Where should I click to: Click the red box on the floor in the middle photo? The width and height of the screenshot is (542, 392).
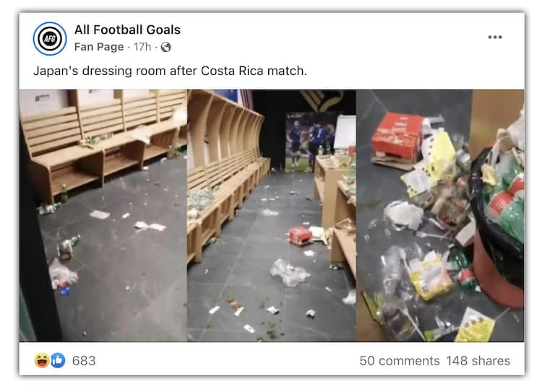(x=299, y=235)
